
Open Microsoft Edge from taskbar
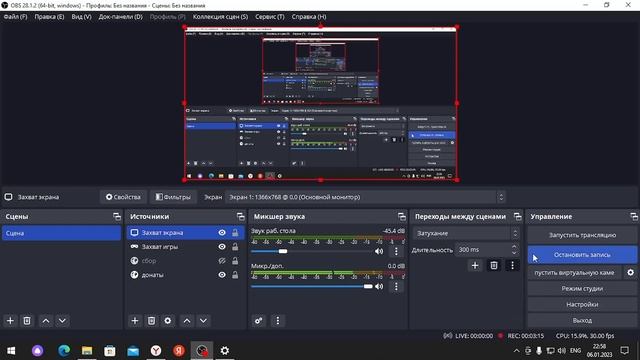click(x=64, y=351)
